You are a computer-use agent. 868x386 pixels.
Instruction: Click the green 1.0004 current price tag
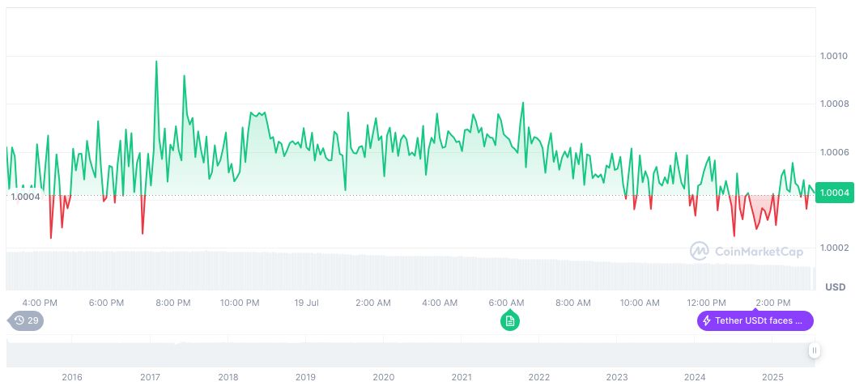point(834,193)
